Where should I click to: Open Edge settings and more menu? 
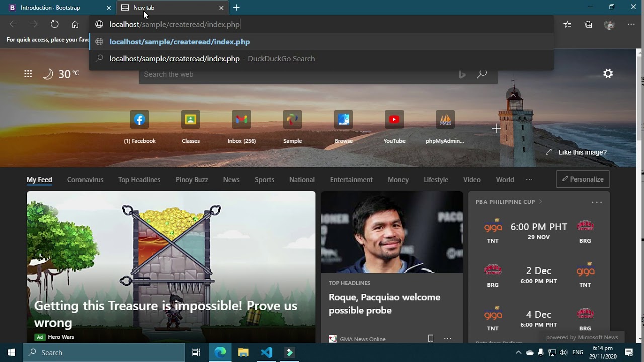tap(631, 24)
